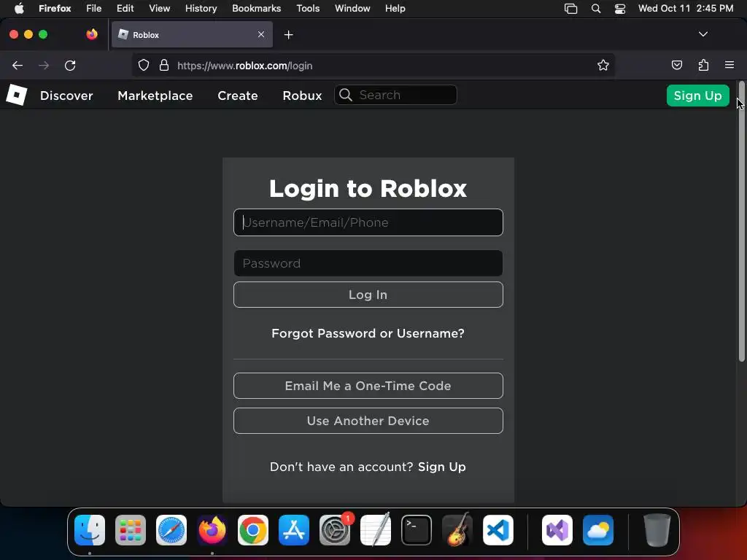Image resolution: width=747 pixels, height=560 pixels.
Task: Open the Apple menu
Action: [x=19, y=8]
